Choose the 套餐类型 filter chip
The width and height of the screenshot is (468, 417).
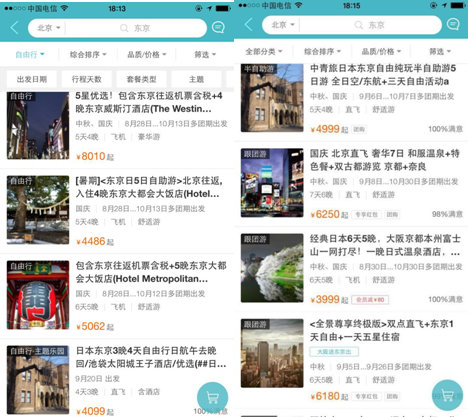141,79
